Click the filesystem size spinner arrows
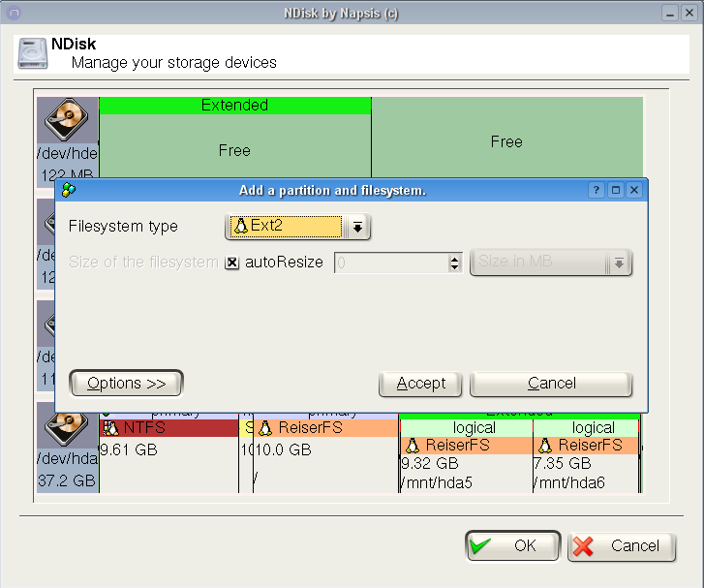Screen dimensions: 704x588 click(x=454, y=263)
